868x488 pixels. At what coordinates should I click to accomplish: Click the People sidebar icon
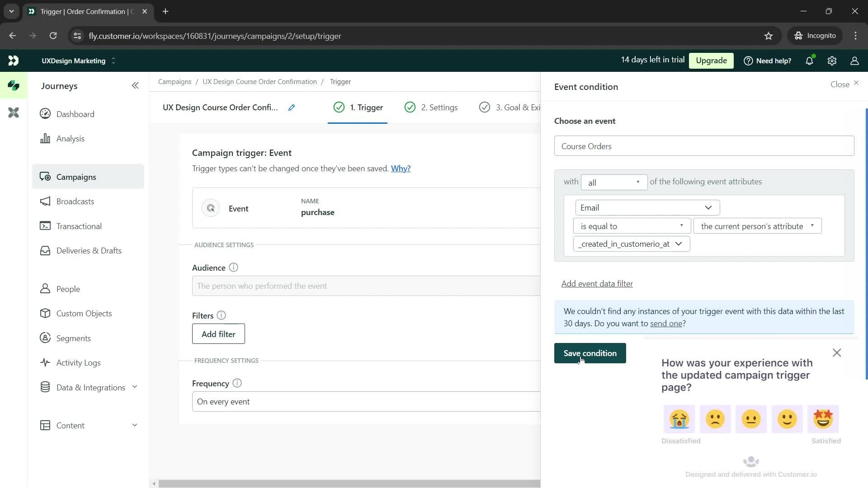tap(45, 290)
